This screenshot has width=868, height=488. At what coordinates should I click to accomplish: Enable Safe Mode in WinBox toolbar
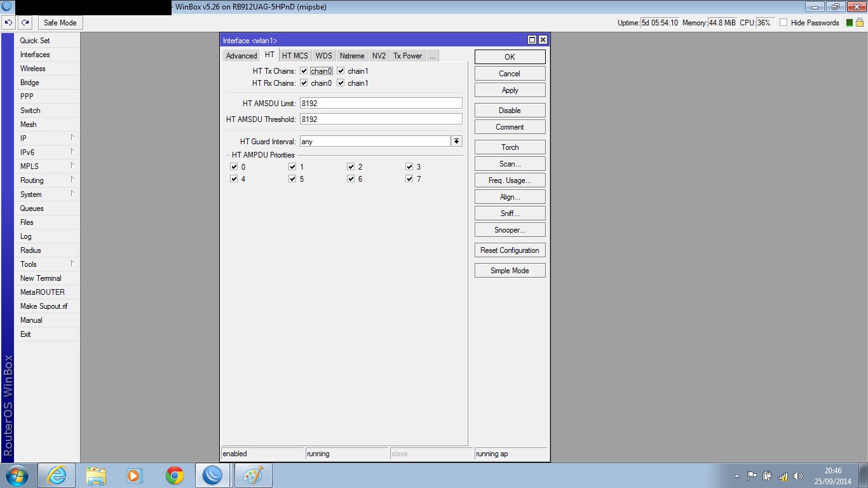click(60, 23)
